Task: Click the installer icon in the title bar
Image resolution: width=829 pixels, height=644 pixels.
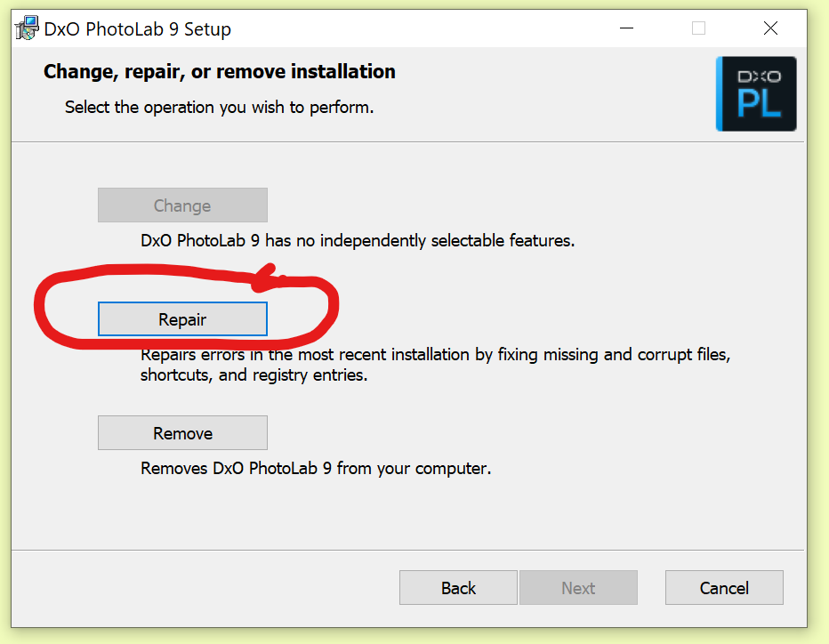Action: (27, 28)
